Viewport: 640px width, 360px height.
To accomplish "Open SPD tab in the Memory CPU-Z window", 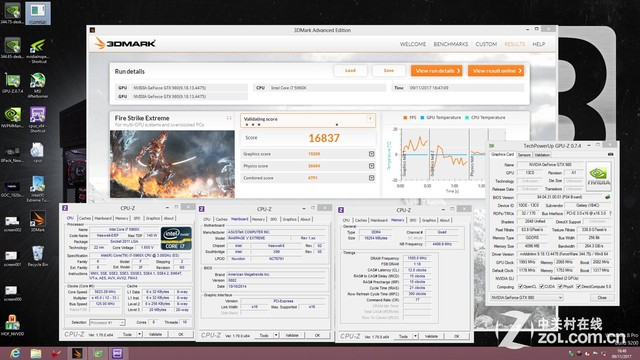I will pyautogui.click(x=413, y=220).
